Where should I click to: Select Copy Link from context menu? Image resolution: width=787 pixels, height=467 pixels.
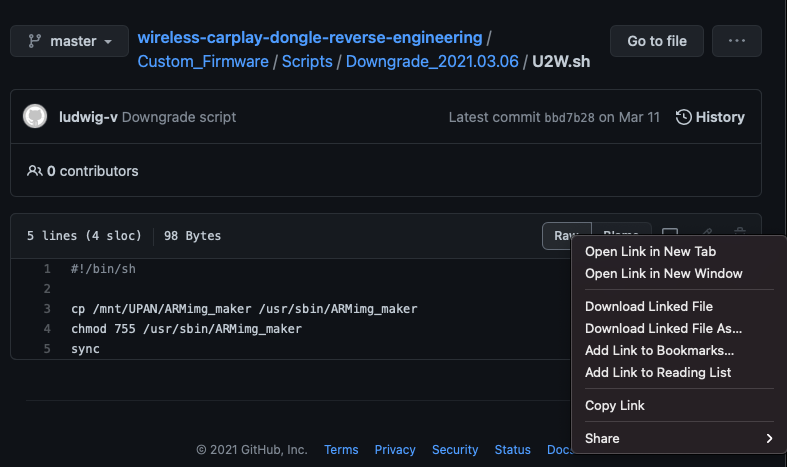(614, 405)
